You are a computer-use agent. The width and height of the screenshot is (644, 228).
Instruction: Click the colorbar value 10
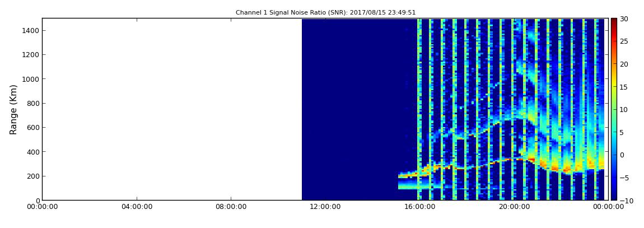[x=624, y=109]
